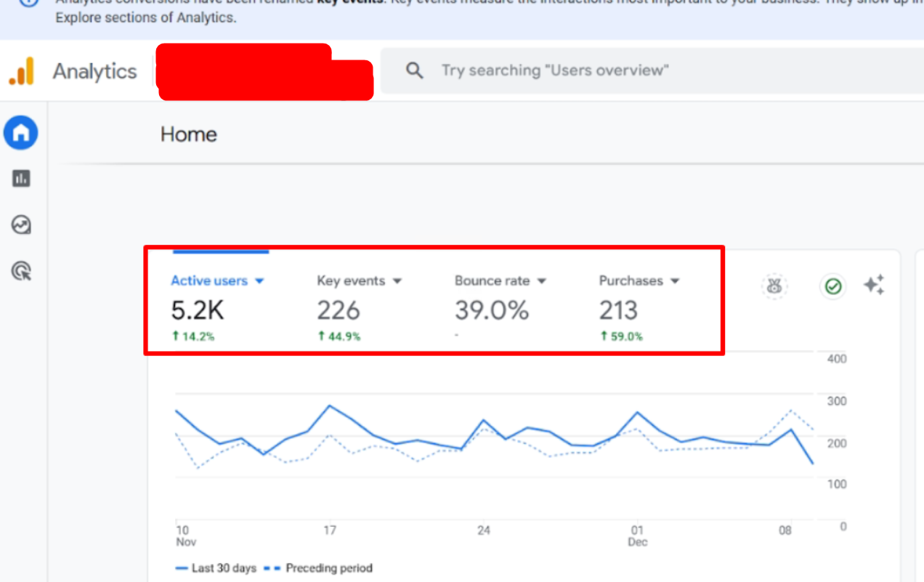Open the sparkle Insights icon
The image size is (924, 582).
point(875,285)
